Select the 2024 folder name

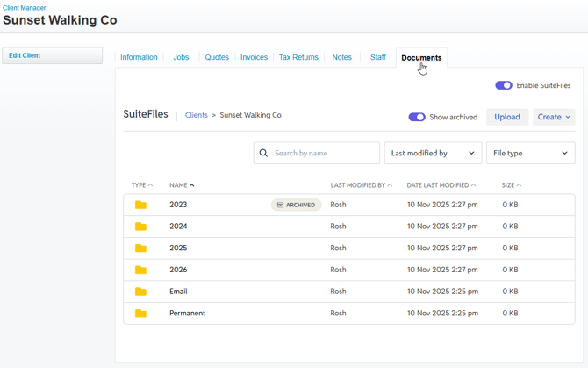click(178, 227)
